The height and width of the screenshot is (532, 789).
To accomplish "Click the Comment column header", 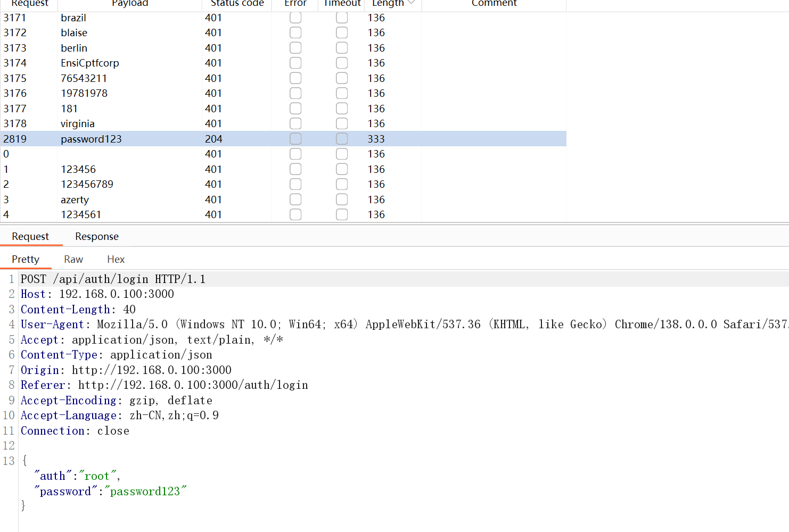I will coord(494,4).
